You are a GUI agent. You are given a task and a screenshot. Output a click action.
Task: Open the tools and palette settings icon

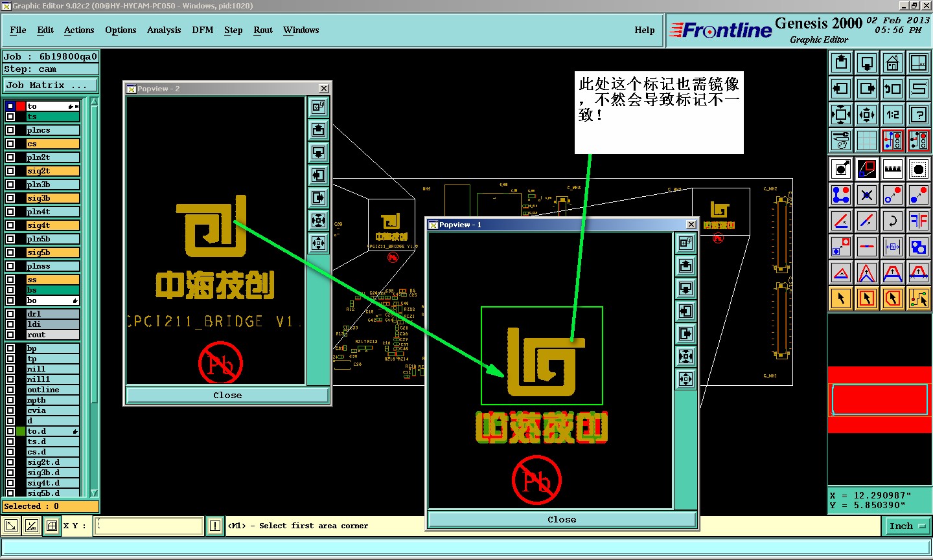click(841, 140)
